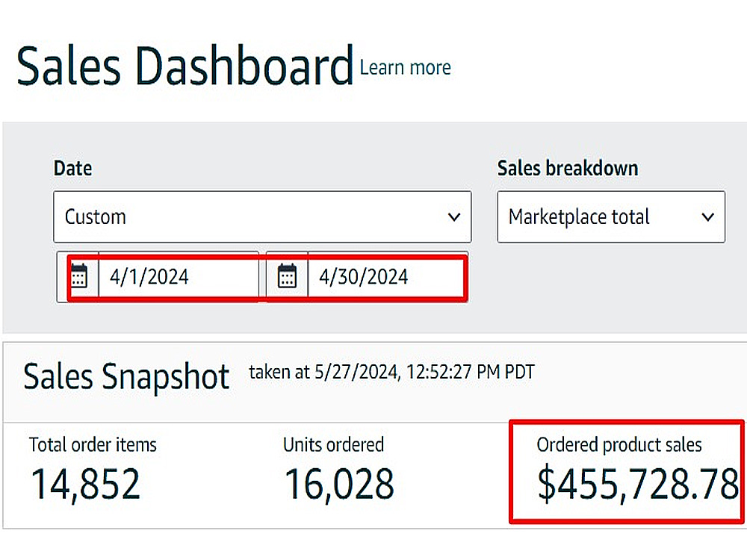Open the Custom date range dropdown
The height and width of the screenshot is (560, 747).
coord(262,217)
